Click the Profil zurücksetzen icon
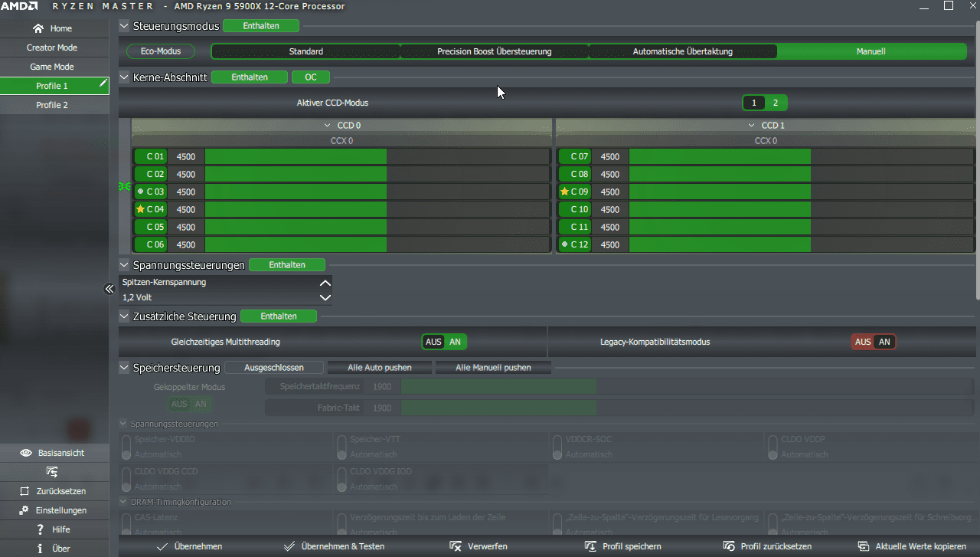 (x=729, y=546)
